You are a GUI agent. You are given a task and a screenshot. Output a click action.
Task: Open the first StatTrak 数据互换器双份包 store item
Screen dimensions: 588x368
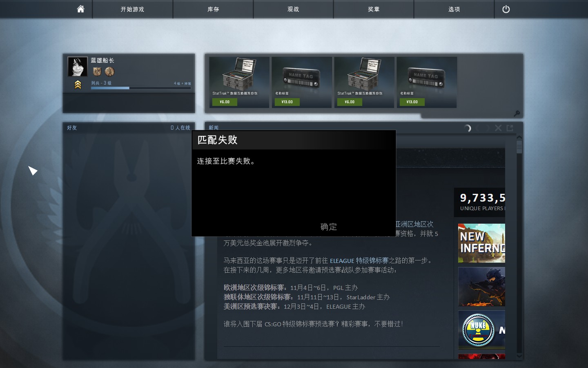(x=239, y=82)
